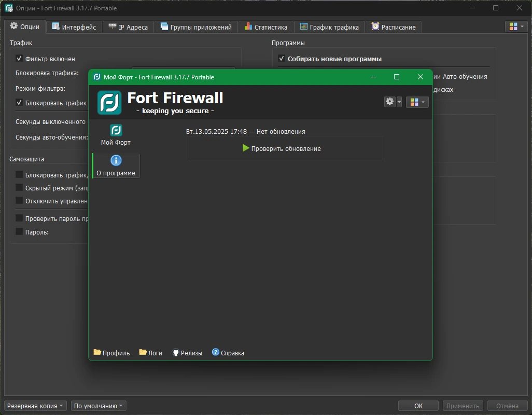Click the 'keeping you secure' tagline
The width and height of the screenshot is (532, 415).
click(x=175, y=110)
